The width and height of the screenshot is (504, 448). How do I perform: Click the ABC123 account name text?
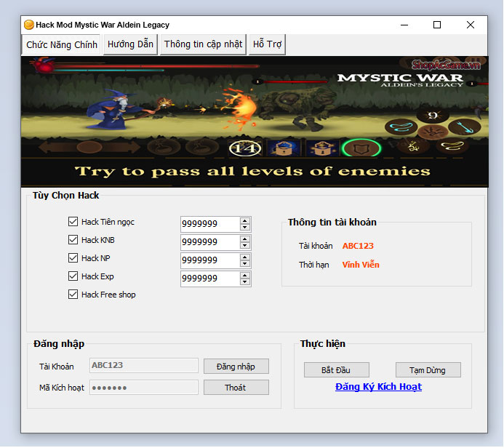[358, 246]
